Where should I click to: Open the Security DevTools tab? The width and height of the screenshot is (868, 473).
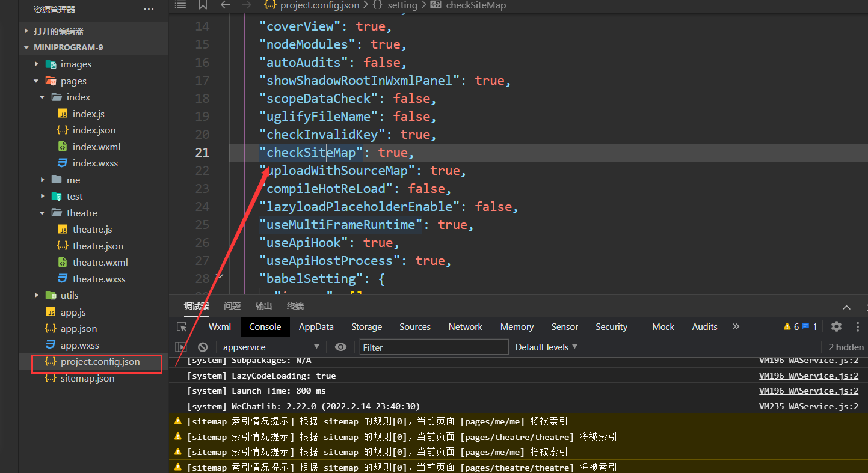[611, 327]
